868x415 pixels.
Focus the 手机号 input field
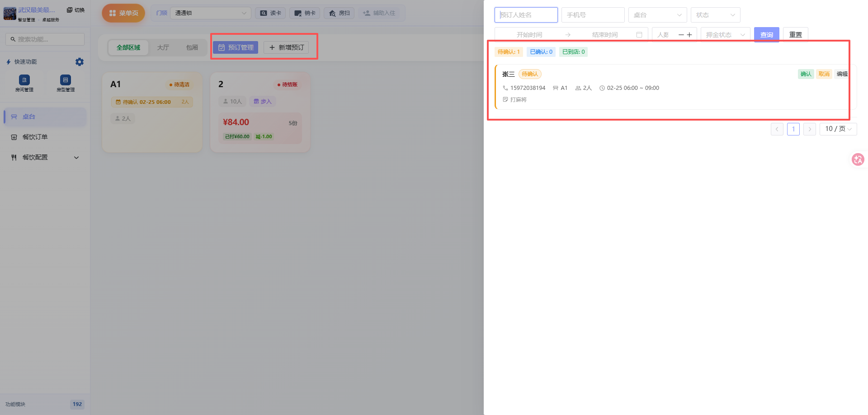tap(593, 15)
